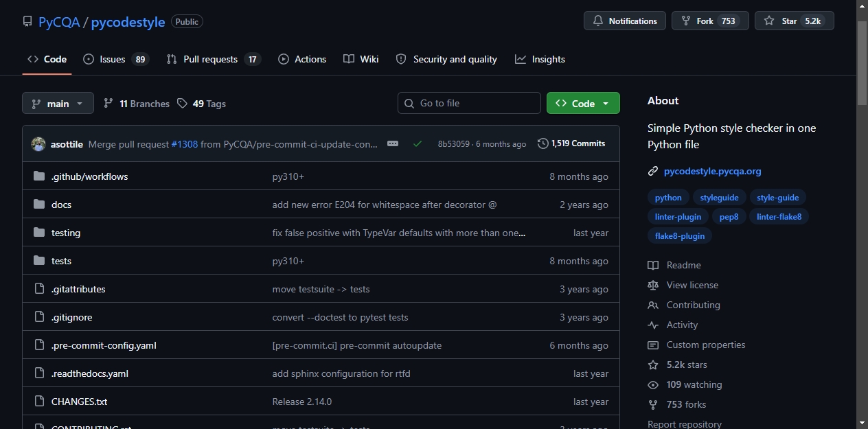The height and width of the screenshot is (429, 868).
Task: Open the tests folder
Action: (x=61, y=261)
